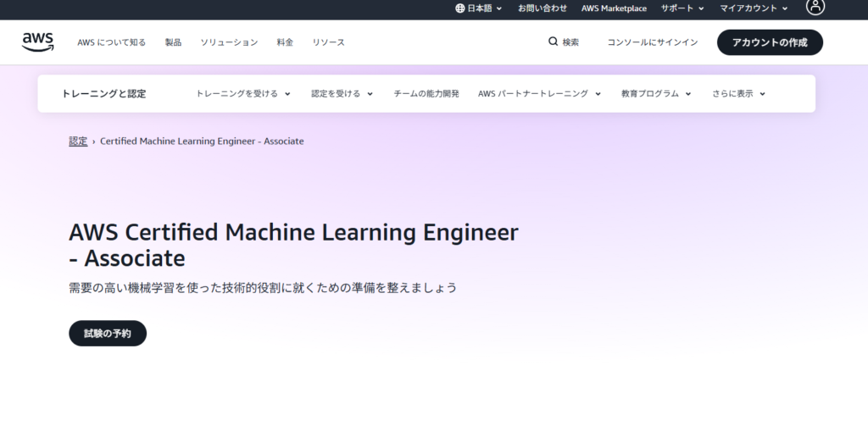Expand さらに表示 menu
Image resolution: width=868 pixels, height=437 pixels.
pyautogui.click(x=738, y=94)
